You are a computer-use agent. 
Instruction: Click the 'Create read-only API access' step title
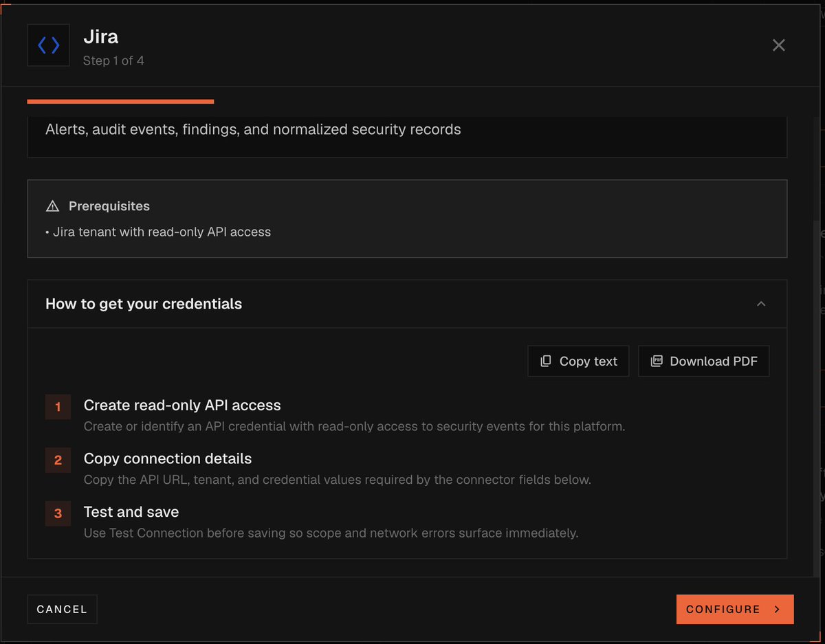[x=182, y=406]
